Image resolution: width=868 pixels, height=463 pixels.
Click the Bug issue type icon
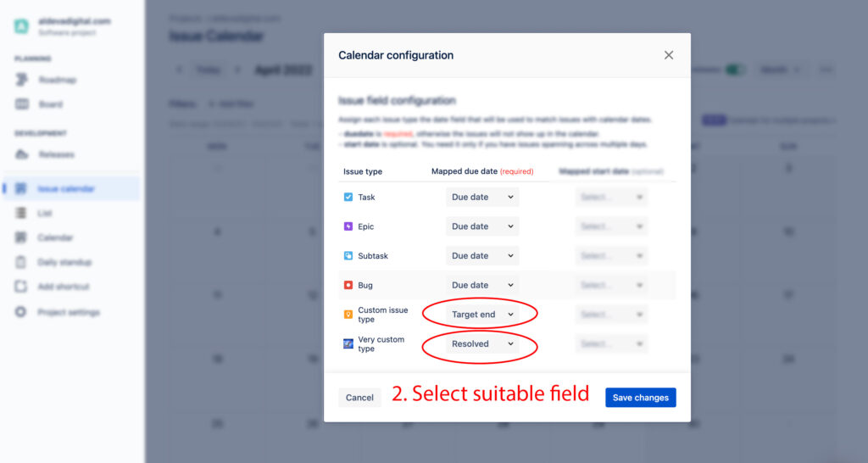(348, 285)
